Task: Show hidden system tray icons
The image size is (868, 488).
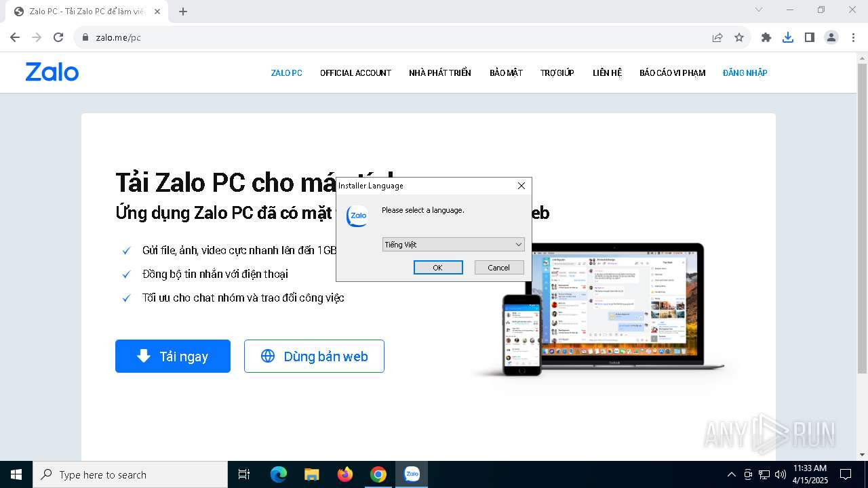Action: [x=731, y=474]
